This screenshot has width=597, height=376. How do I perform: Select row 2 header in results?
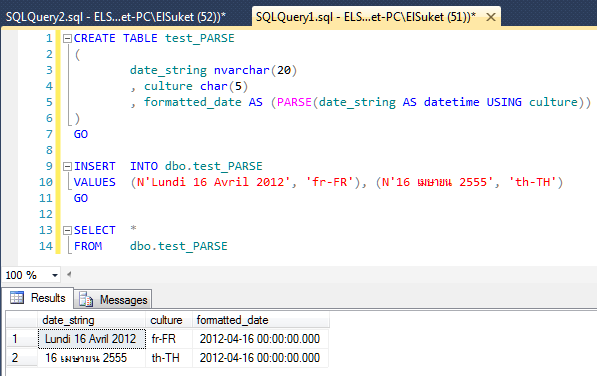tap(22, 358)
